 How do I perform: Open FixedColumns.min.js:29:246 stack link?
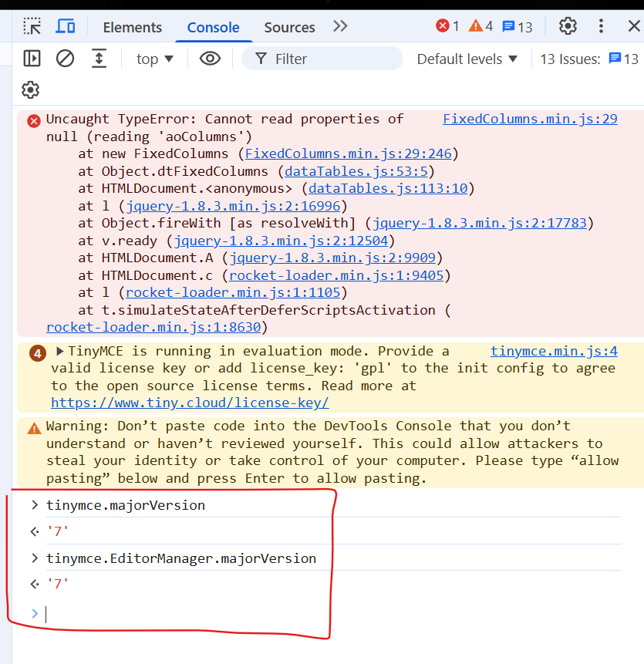[x=348, y=153]
